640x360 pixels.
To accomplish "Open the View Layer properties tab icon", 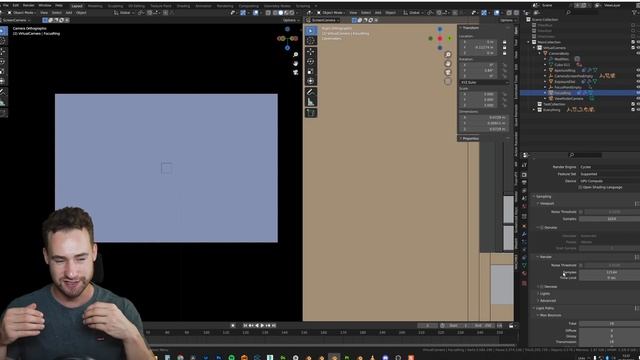I will coord(524,191).
